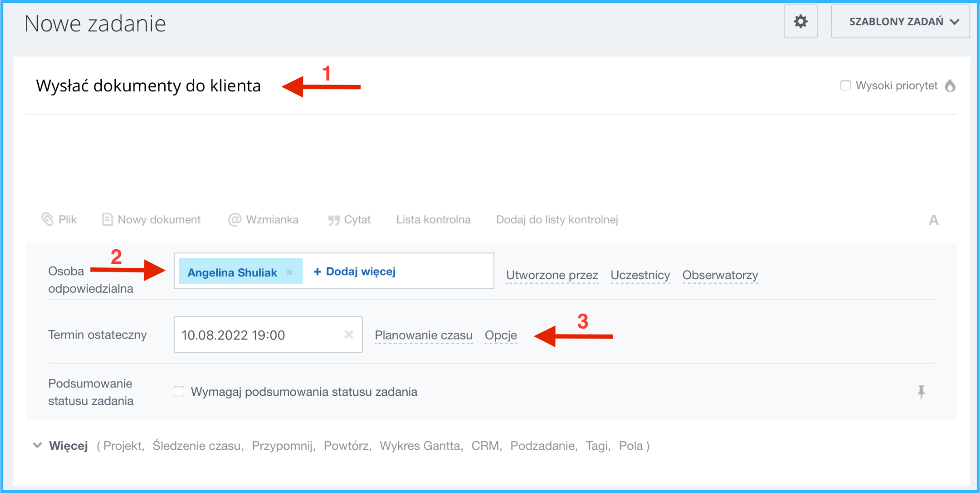Open the deadline Opcje options
This screenshot has height=493, width=980.
click(501, 335)
